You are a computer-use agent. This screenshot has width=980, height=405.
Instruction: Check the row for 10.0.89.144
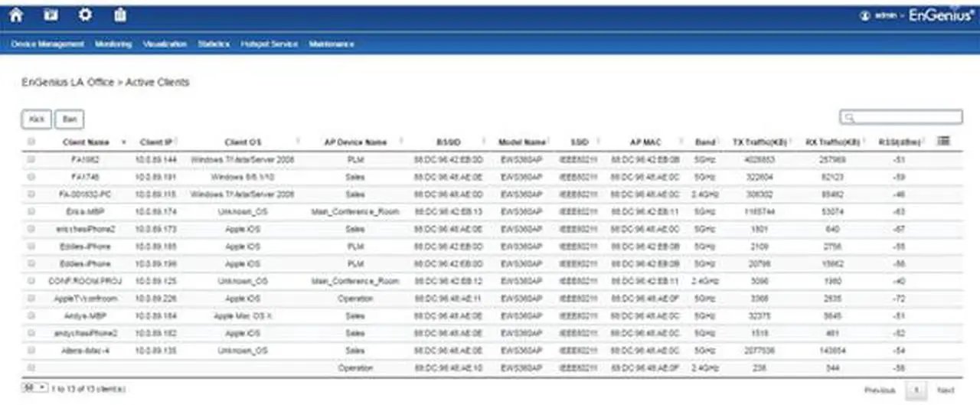31,160
